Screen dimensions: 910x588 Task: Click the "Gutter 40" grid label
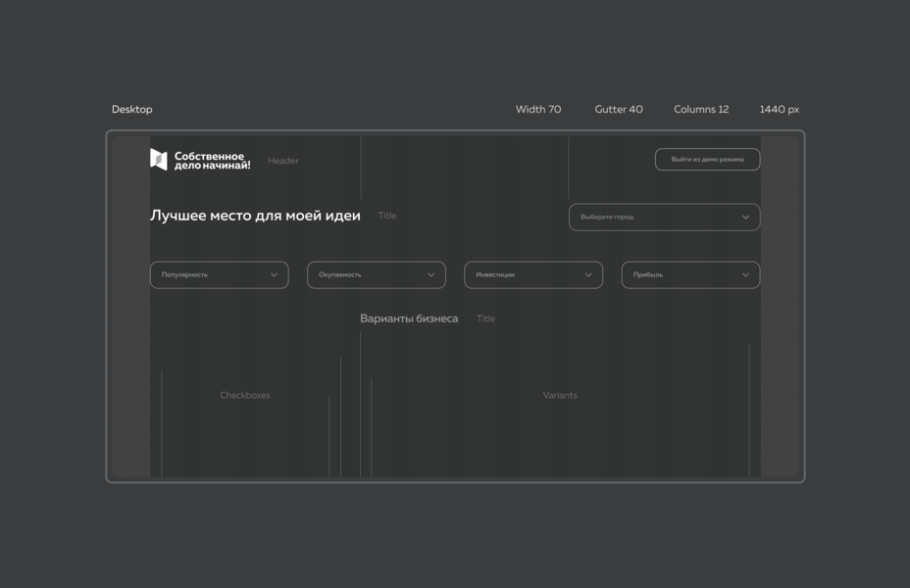619,110
